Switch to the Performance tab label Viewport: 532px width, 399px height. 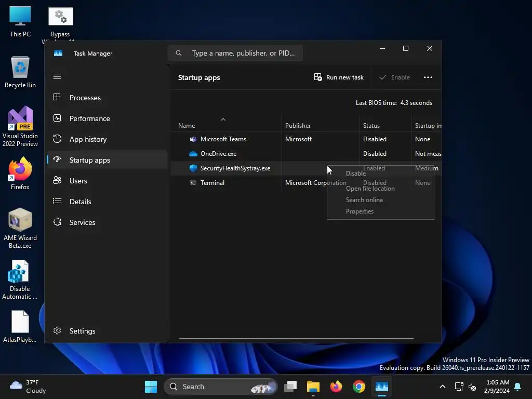pyautogui.click(x=89, y=118)
